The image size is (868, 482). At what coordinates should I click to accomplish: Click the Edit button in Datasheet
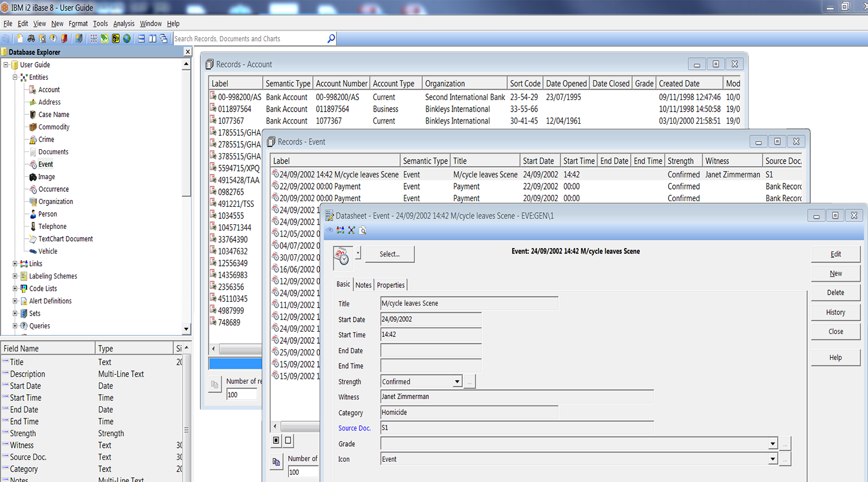[836, 254]
